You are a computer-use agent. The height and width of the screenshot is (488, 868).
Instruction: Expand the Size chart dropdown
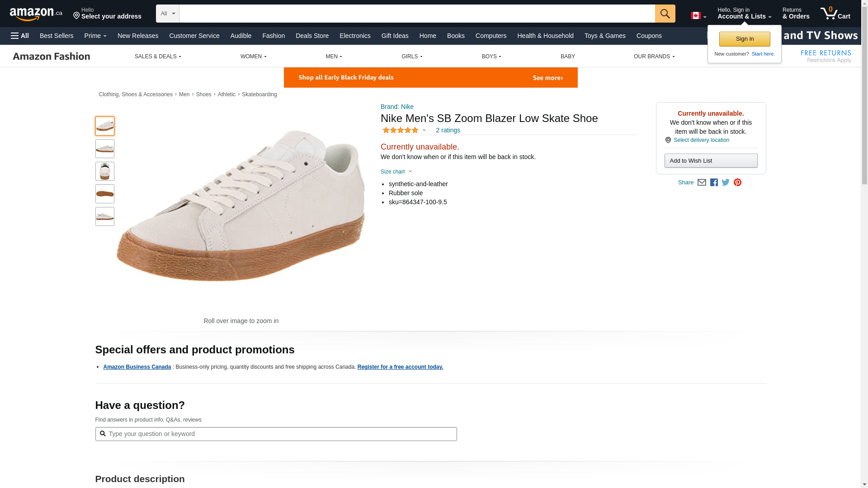click(396, 172)
